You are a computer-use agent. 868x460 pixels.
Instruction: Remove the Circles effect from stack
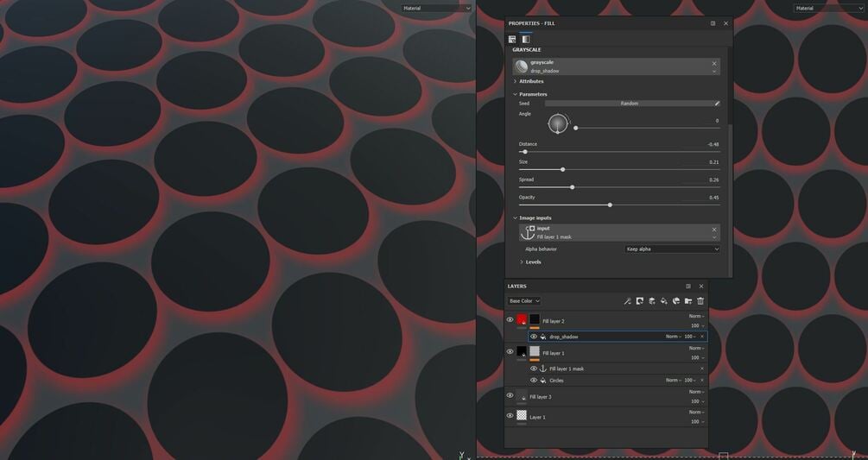coord(702,381)
